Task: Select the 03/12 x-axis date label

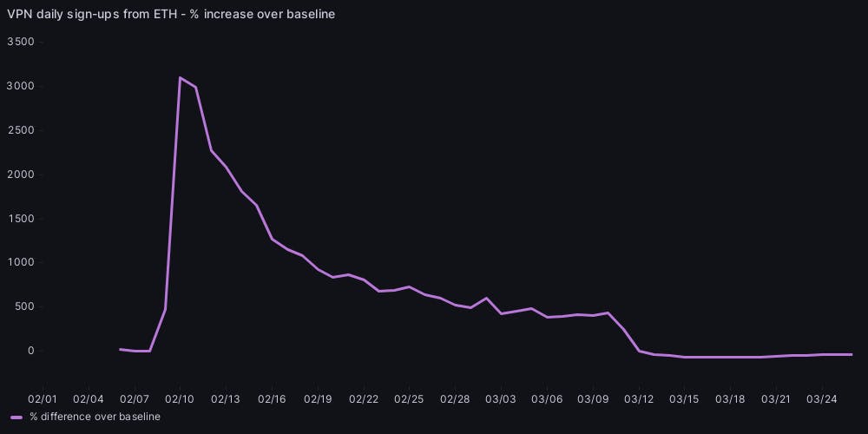Action: click(x=639, y=399)
